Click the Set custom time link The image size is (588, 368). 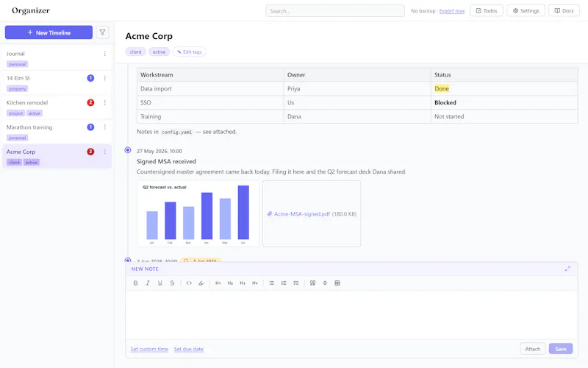pos(149,349)
